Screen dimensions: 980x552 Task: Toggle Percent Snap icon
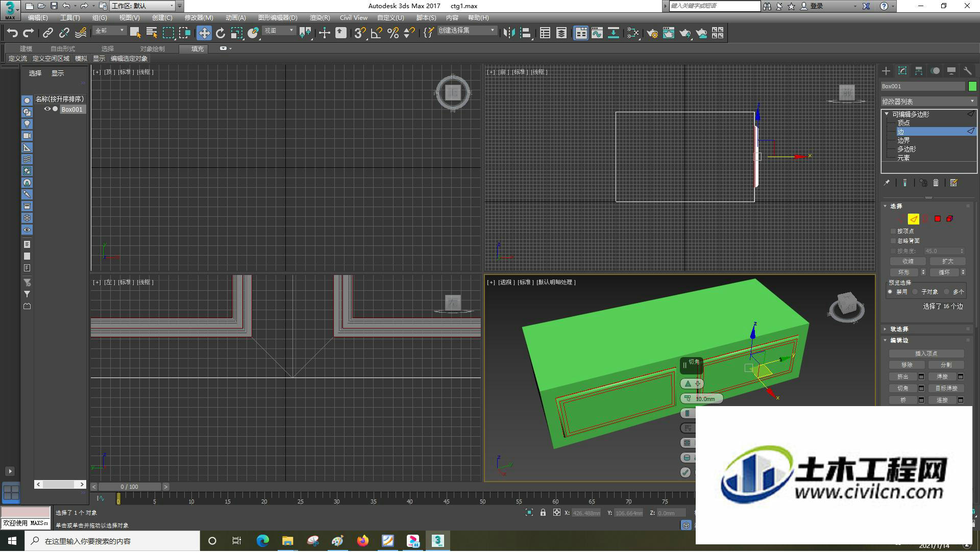click(393, 33)
